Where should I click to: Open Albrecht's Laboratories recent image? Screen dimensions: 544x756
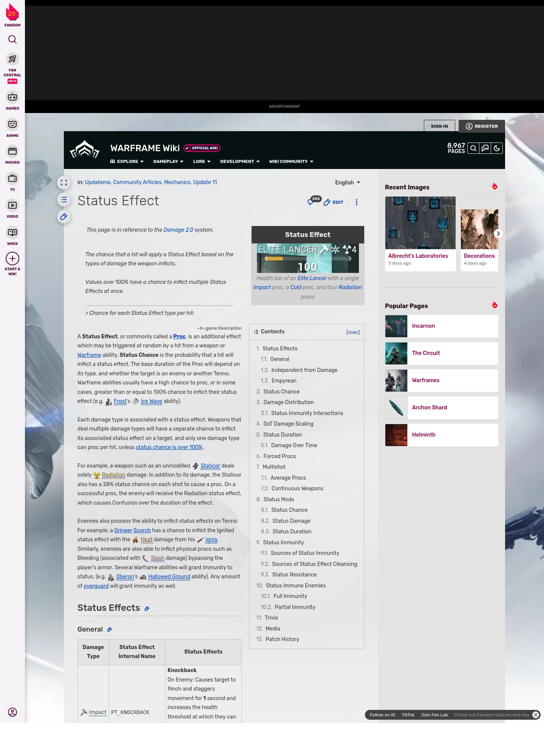(x=420, y=234)
